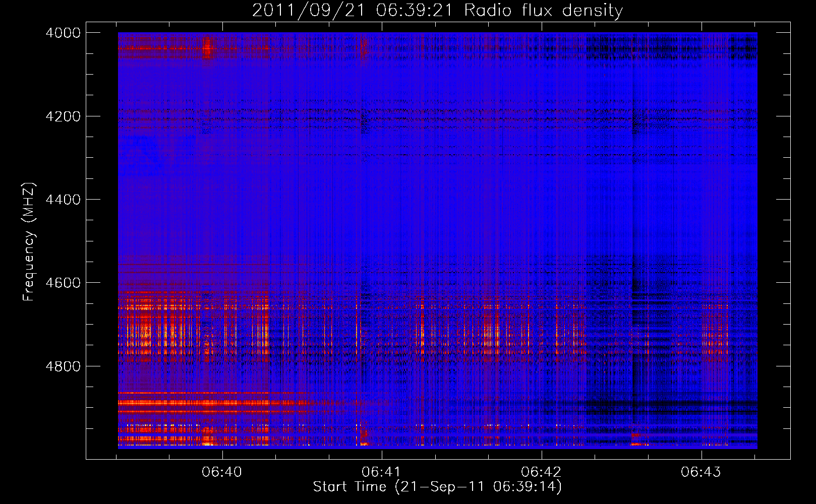Click the plot title "2011/09/21 06:39:21 Radio flux density"
This screenshot has width=816, height=504.
pos(437,10)
